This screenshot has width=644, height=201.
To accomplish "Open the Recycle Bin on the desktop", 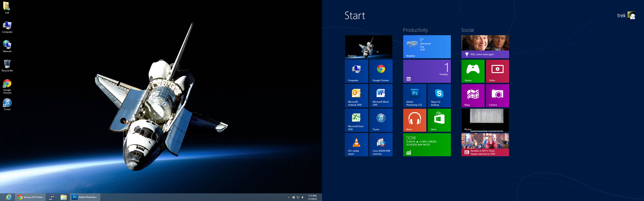I will point(7,66).
